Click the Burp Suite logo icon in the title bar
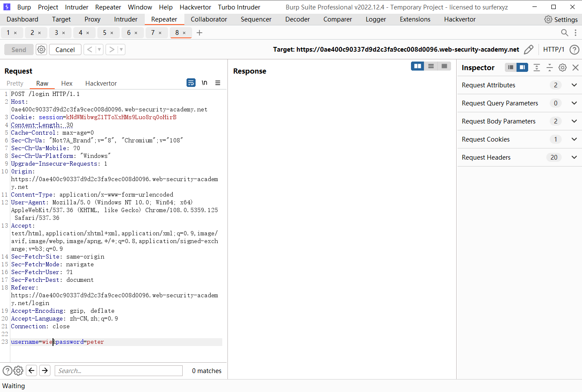The width and height of the screenshot is (582, 392). click(x=7, y=7)
